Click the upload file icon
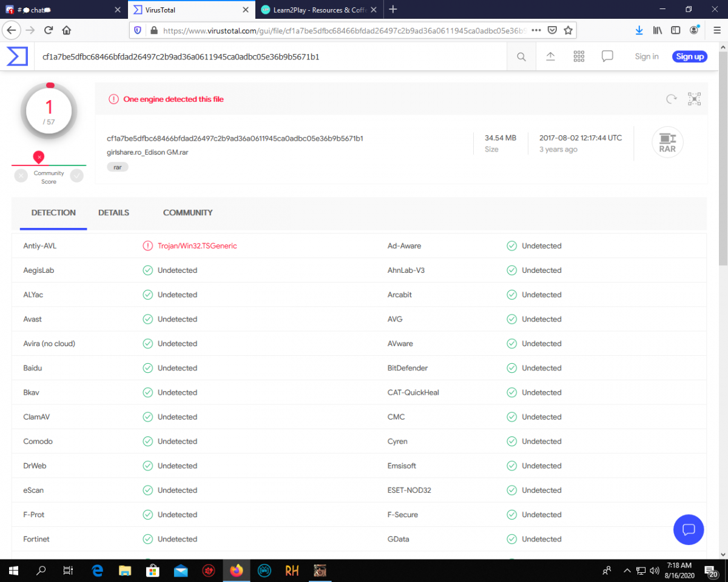This screenshot has width=728, height=582. pyautogui.click(x=550, y=56)
